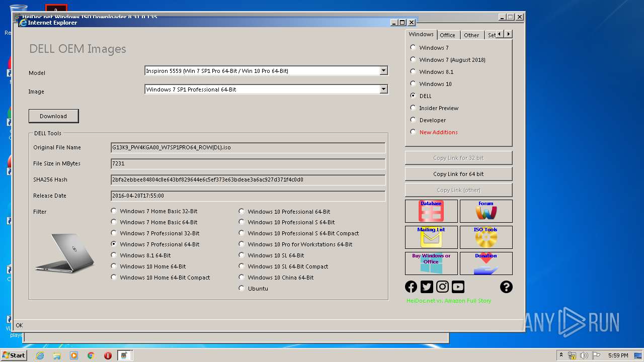This screenshot has width=644, height=362.
Task: Click the Buy Windows or Office icon
Action: [431, 263]
